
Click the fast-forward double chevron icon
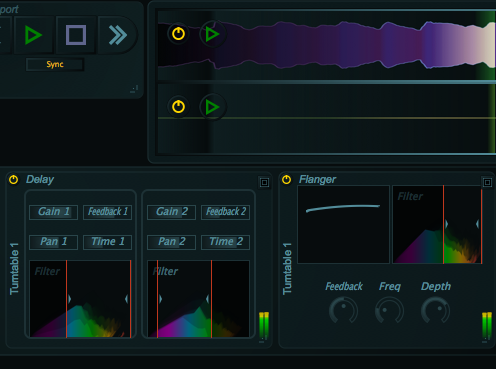tap(118, 35)
